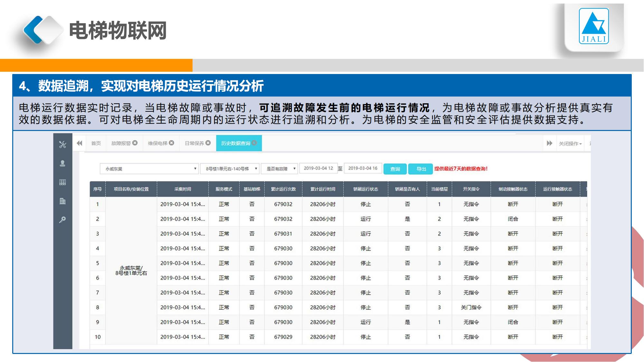Expand the 关闭操作 dropdown menu
Viewport: 644px width, 362px height.
[x=570, y=144]
